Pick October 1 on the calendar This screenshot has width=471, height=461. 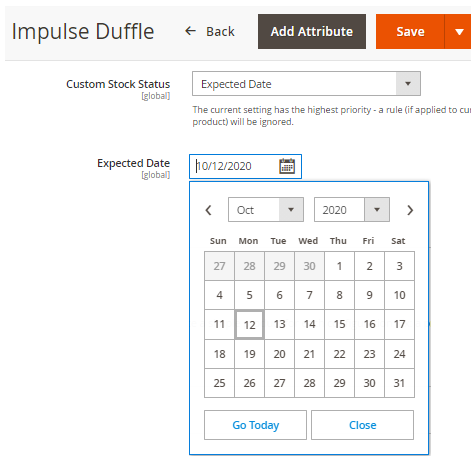tap(339, 266)
